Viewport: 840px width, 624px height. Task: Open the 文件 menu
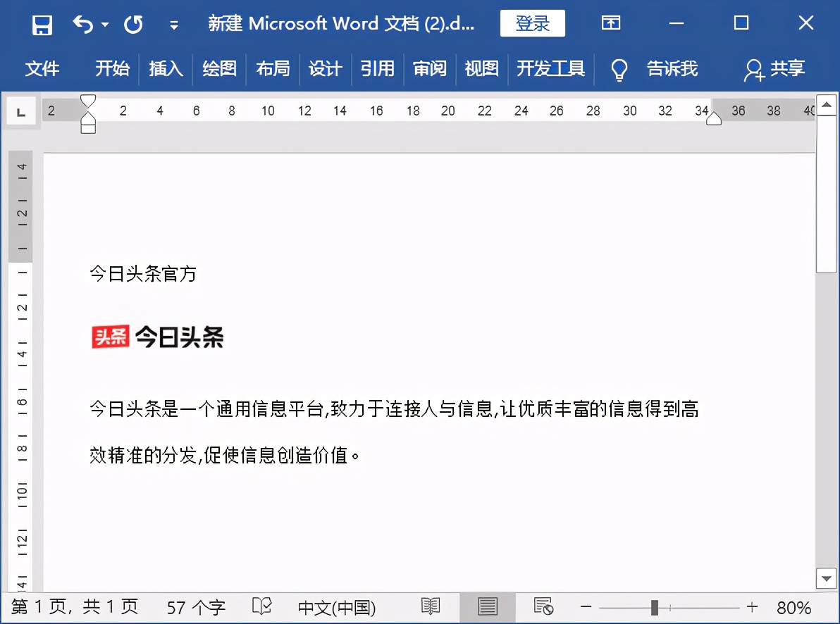pos(42,68)
